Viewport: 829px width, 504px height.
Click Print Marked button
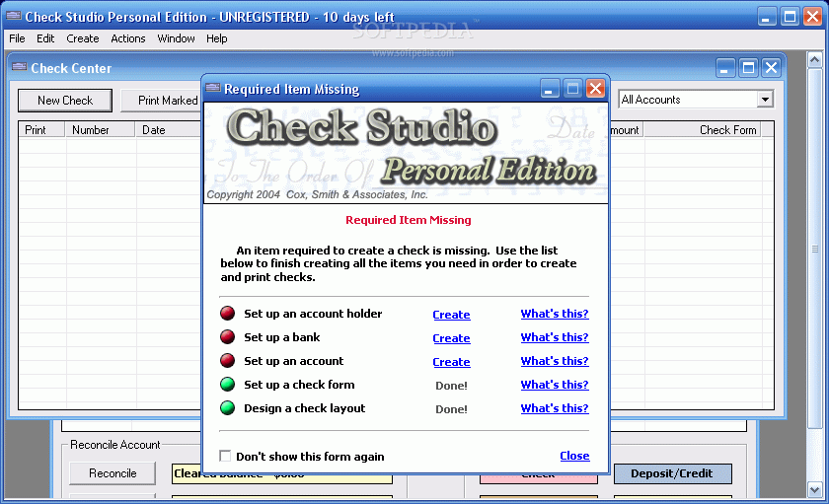click(x=161, y=101)
